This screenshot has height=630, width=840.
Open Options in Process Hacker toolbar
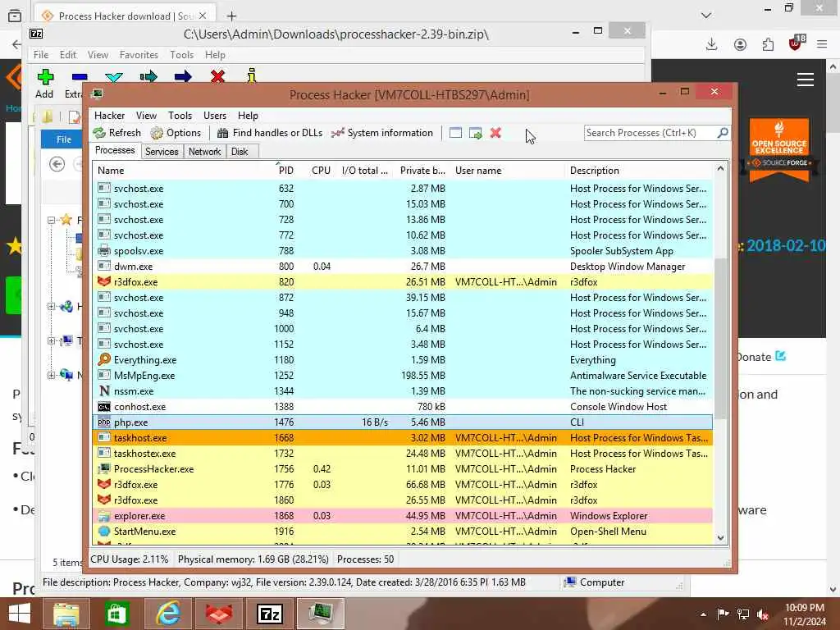click(176, 133)
